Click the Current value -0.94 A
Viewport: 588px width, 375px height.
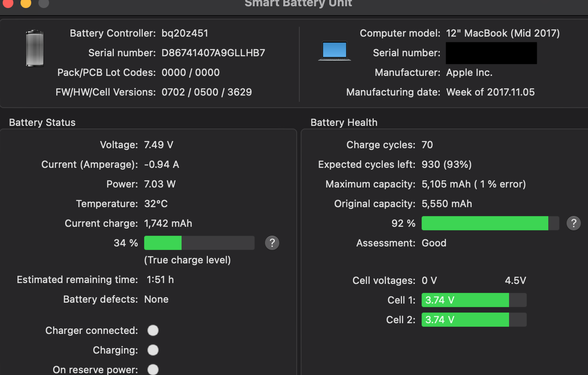click(161, 164)
